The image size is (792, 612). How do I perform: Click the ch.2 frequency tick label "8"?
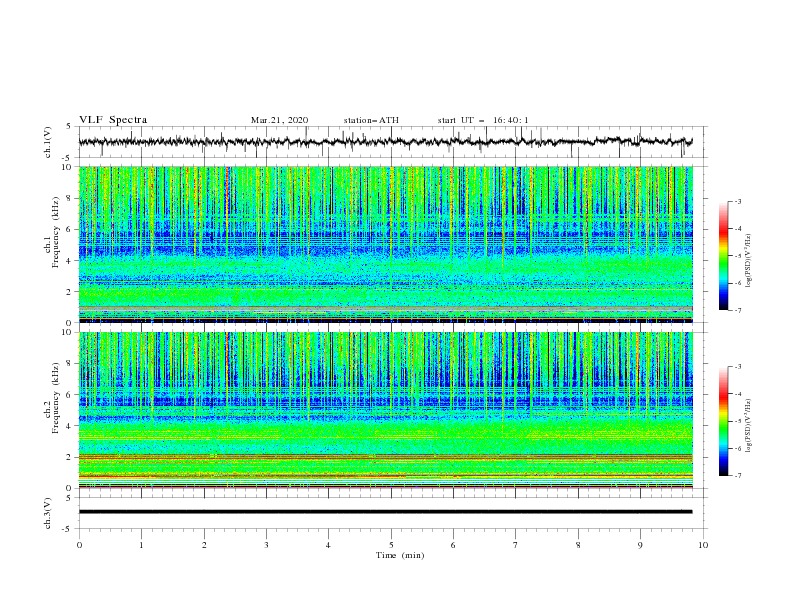70,364
